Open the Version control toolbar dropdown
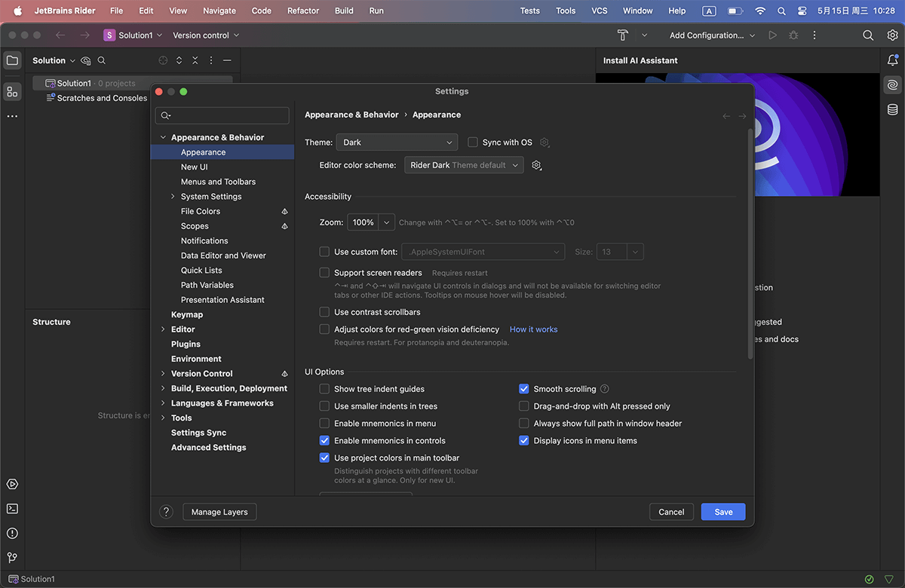Screen dimensions: 905x588 [206, 35]
